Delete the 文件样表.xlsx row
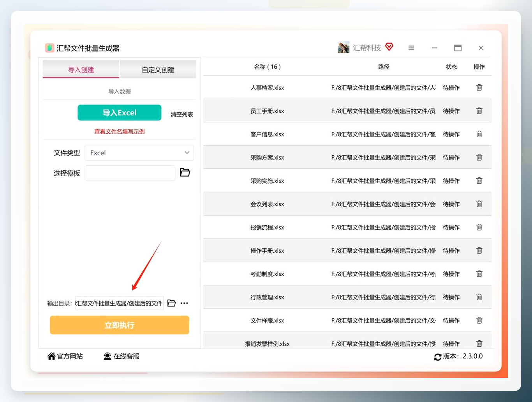 click(479, 320)
